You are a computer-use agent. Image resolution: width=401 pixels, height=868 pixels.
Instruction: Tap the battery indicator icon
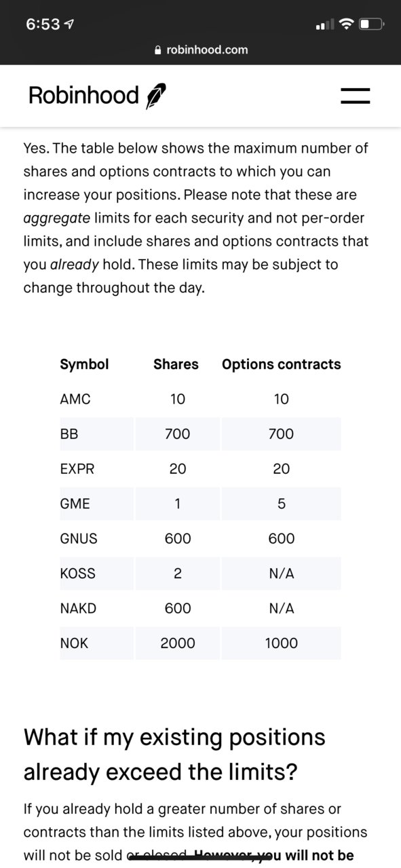point(371,24)
